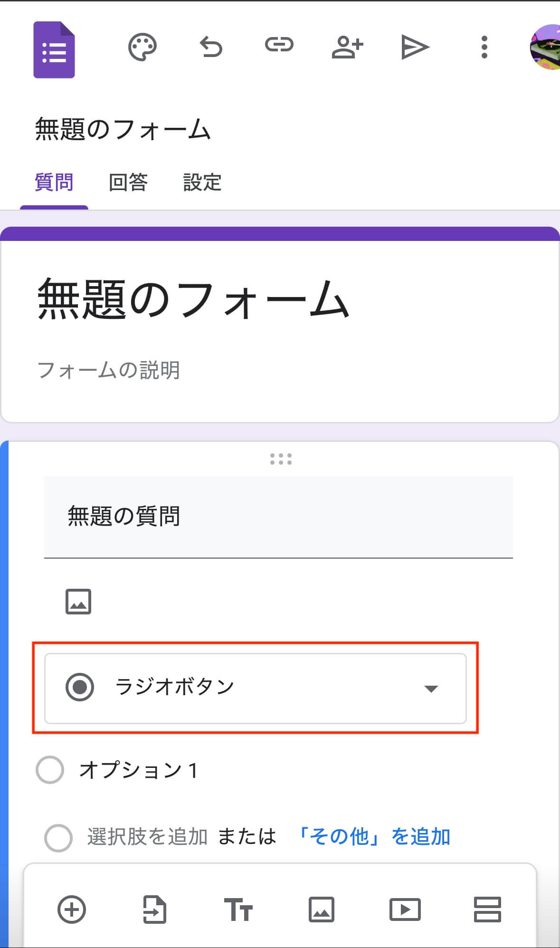The width and height of the screenshot is (560, 948).
Task: Add a video to the form
Action: tap(405, 910)
